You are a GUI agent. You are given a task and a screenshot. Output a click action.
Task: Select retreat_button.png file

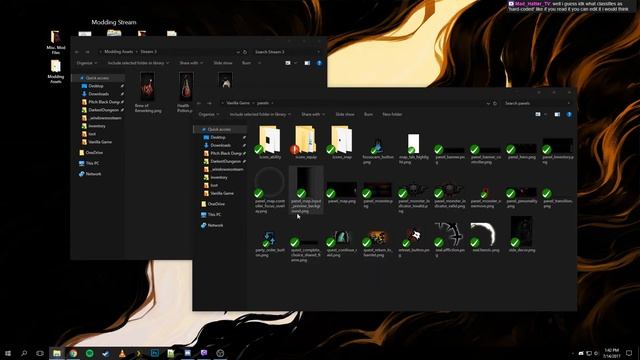click(x=413, y=242)
